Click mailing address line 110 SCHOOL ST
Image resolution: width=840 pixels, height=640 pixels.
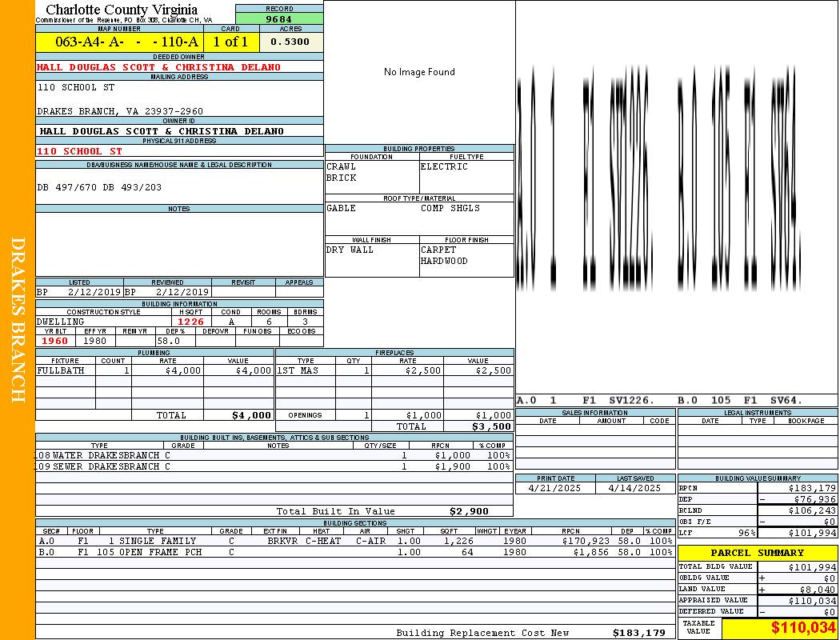coord(75,87)
